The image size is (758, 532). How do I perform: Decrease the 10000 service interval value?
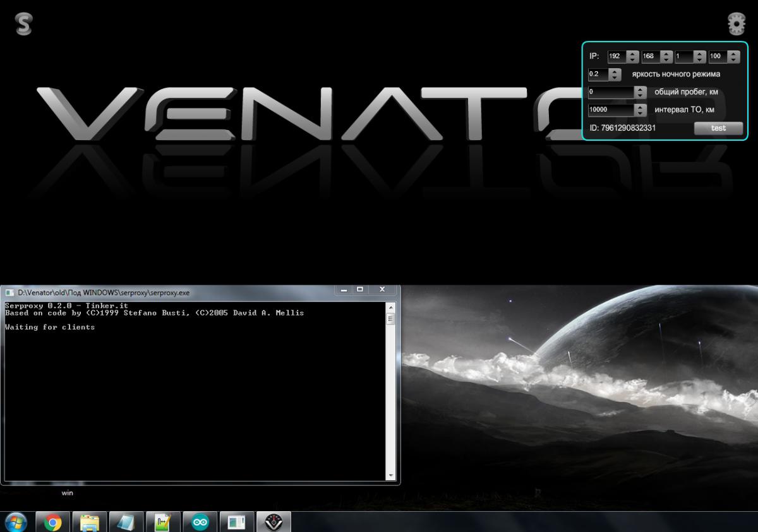point(641,113)
